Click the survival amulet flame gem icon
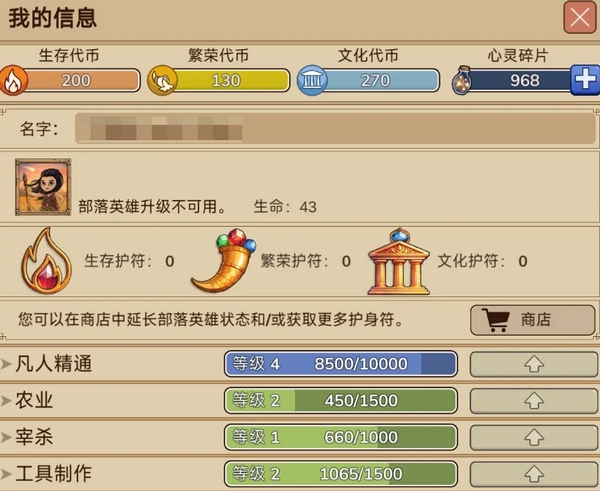 point(46,261)
